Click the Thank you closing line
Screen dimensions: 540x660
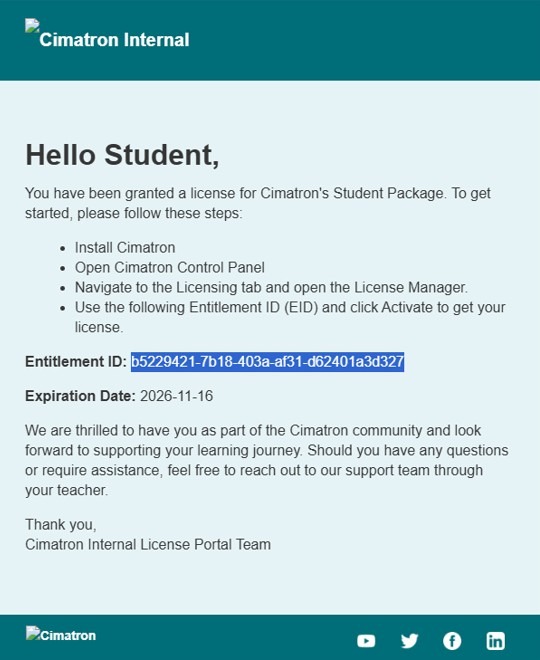click(61, 524)
